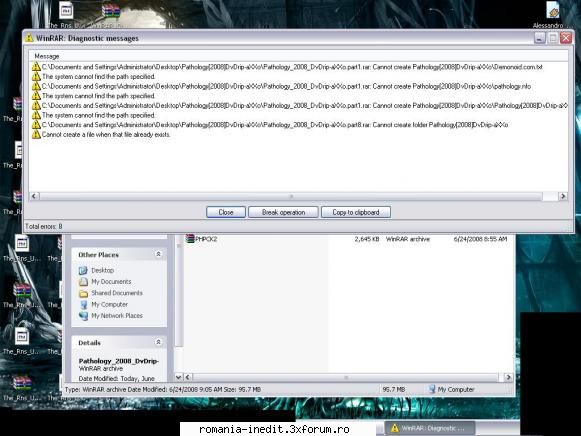
Task: Click the diagnostic list right scroll arrow
Action: click(x=563, y=196)
